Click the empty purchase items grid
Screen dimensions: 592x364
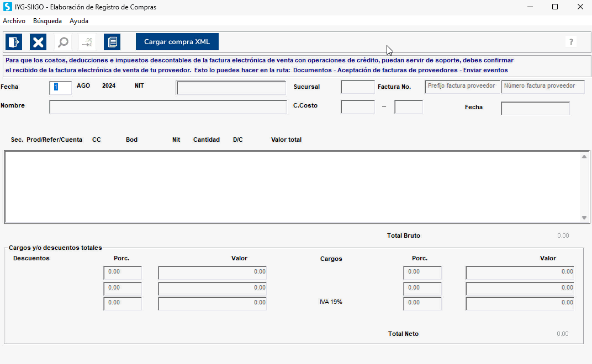point(292,187)
